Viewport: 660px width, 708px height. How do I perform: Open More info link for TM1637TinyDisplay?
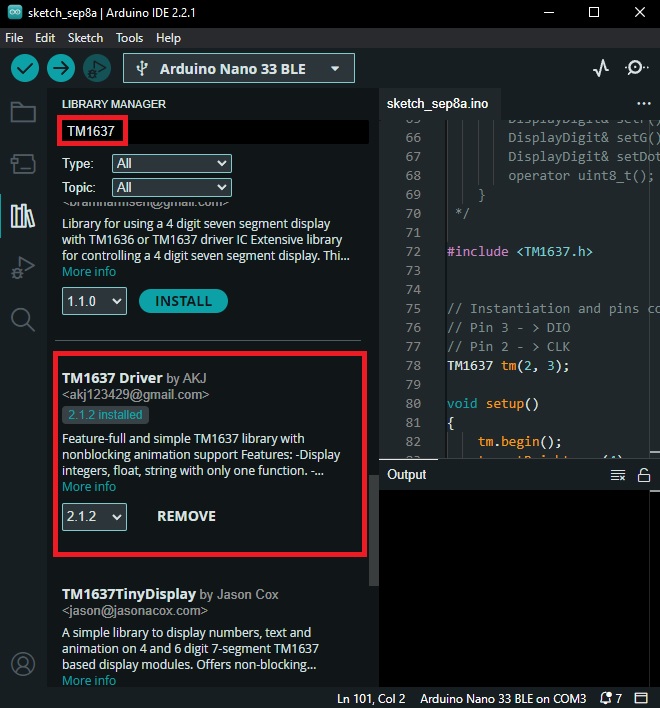(x=89, y=680)
